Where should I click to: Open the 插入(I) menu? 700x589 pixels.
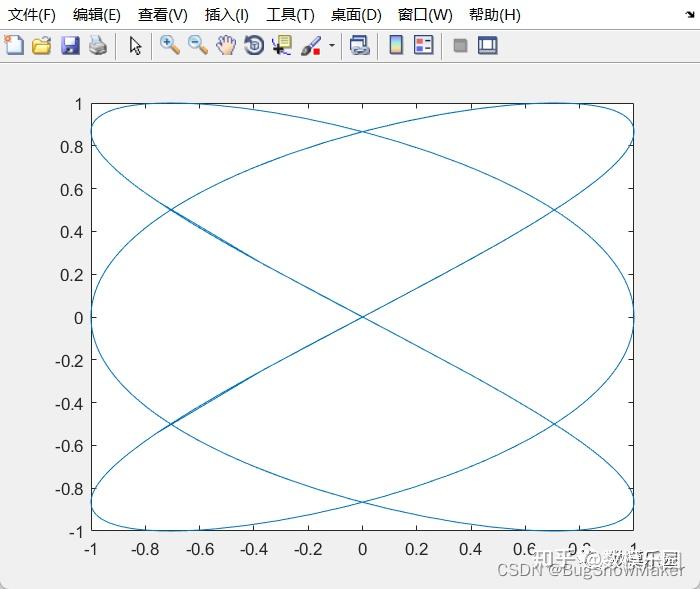tap(226, 15)
